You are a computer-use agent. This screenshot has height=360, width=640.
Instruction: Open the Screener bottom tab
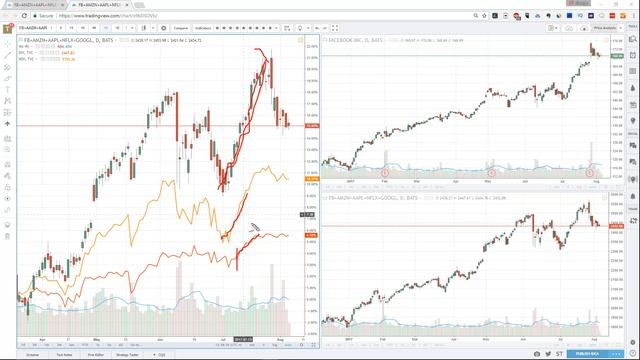coord(33,355)
